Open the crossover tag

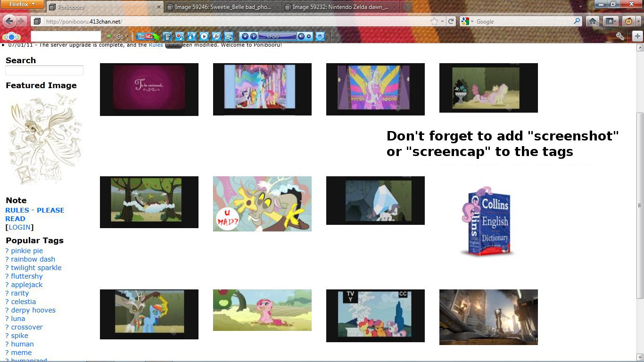click(27, 327)
